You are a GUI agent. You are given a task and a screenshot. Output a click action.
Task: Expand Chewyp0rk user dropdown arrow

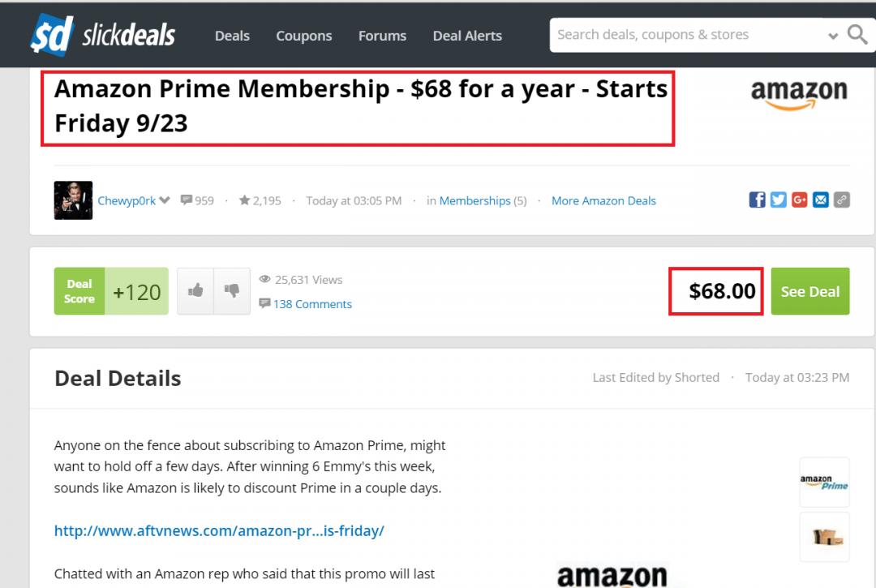[165, 200]
